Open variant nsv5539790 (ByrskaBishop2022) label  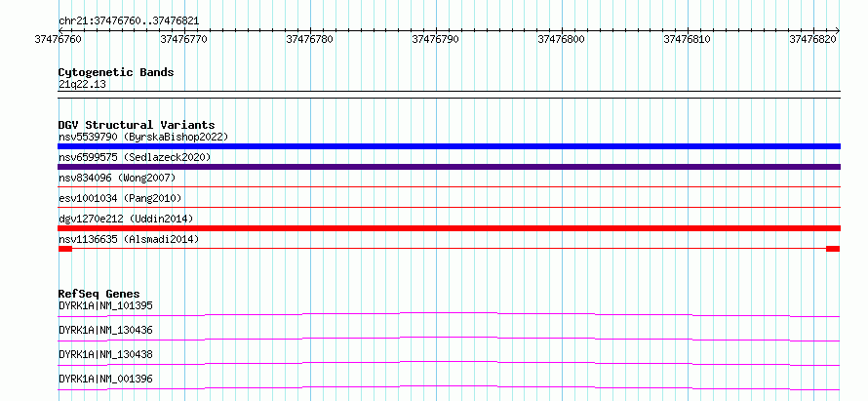pyautogui.click(x=143, y=137)
